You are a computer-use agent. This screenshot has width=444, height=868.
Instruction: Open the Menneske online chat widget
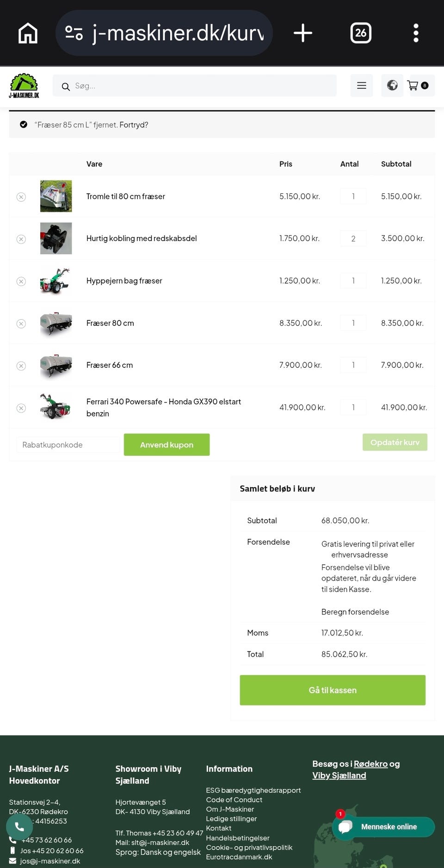tap(383, 827)
